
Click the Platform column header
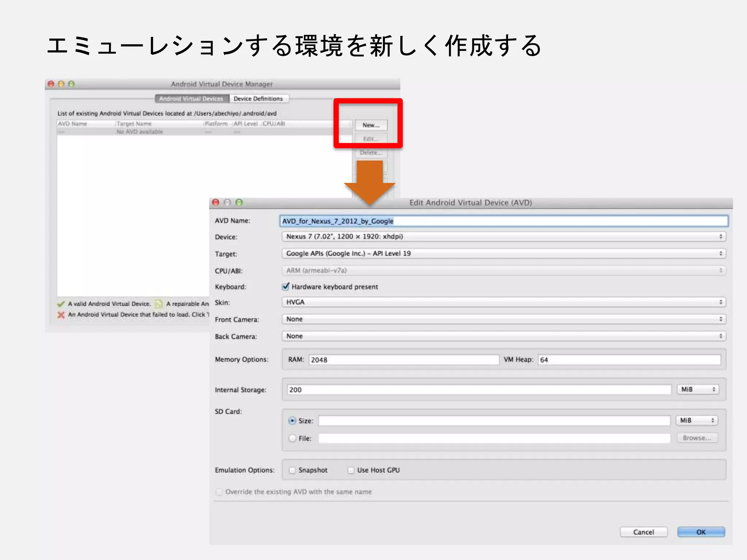(216, 124)
